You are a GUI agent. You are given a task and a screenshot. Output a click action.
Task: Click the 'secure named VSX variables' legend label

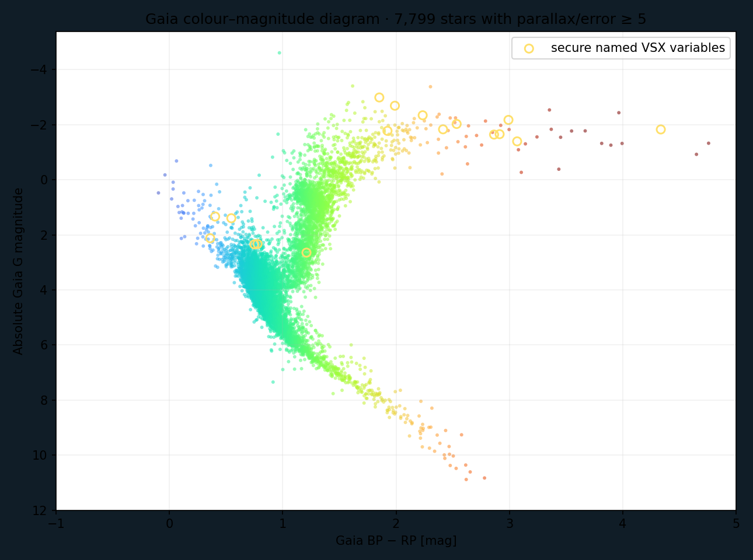tap(638, 48)
